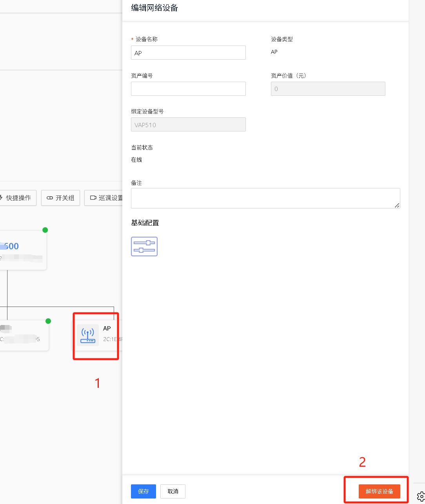
Task: Select the 600 device card
Action: pos(22,250)
